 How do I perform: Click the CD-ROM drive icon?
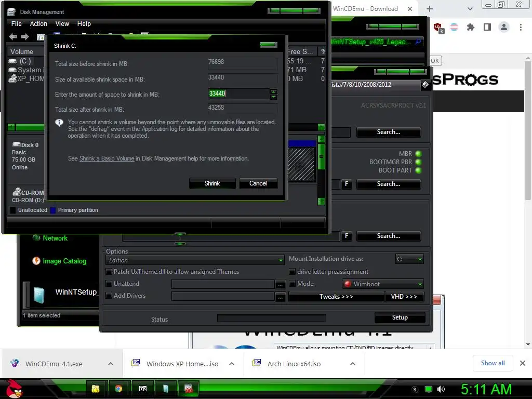click(x=17, y=192)
